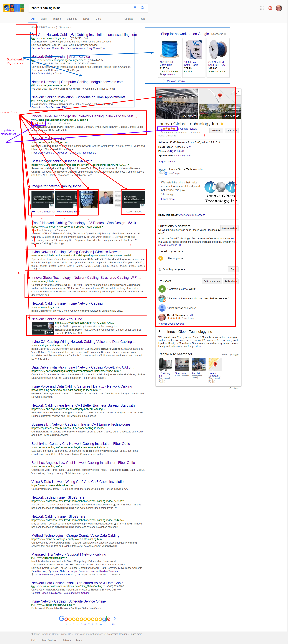
Task: Click the arrow icon beside More on Google
Action: (163, 81)
